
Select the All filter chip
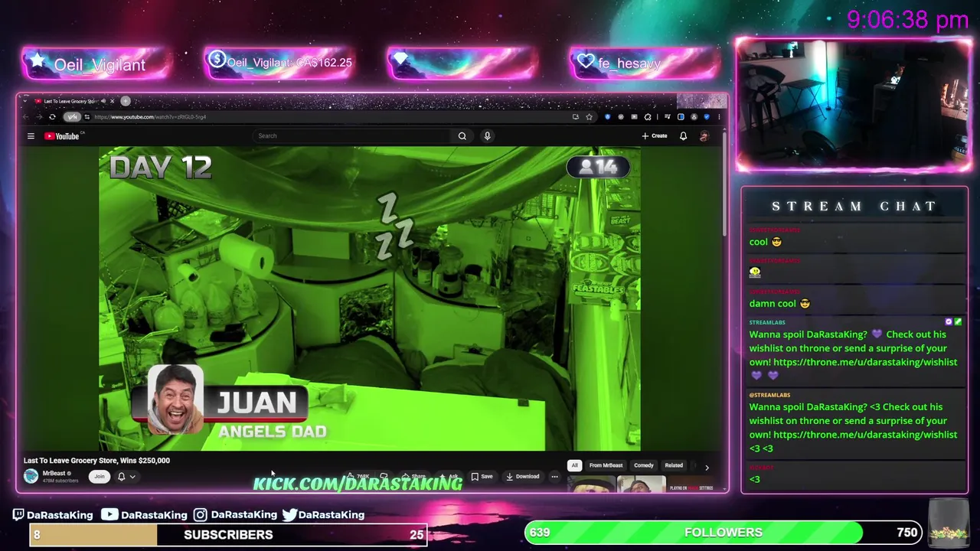(x=574, y=465)
